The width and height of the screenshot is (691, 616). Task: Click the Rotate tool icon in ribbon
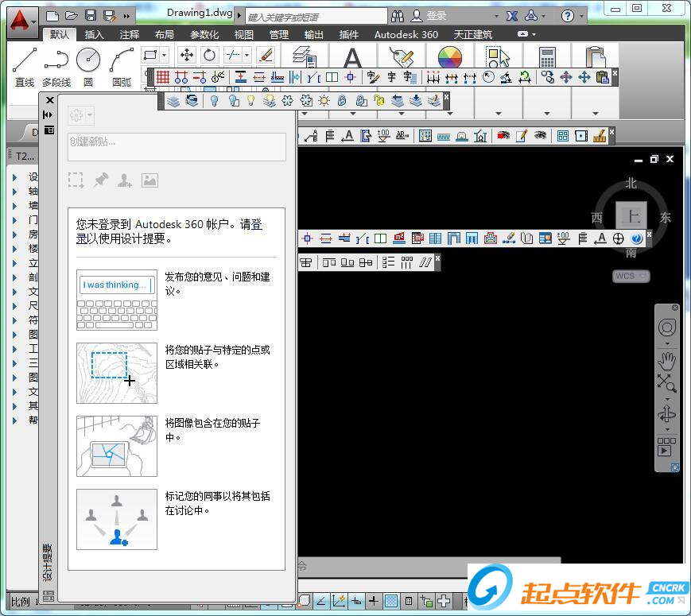tap(209, 55)
